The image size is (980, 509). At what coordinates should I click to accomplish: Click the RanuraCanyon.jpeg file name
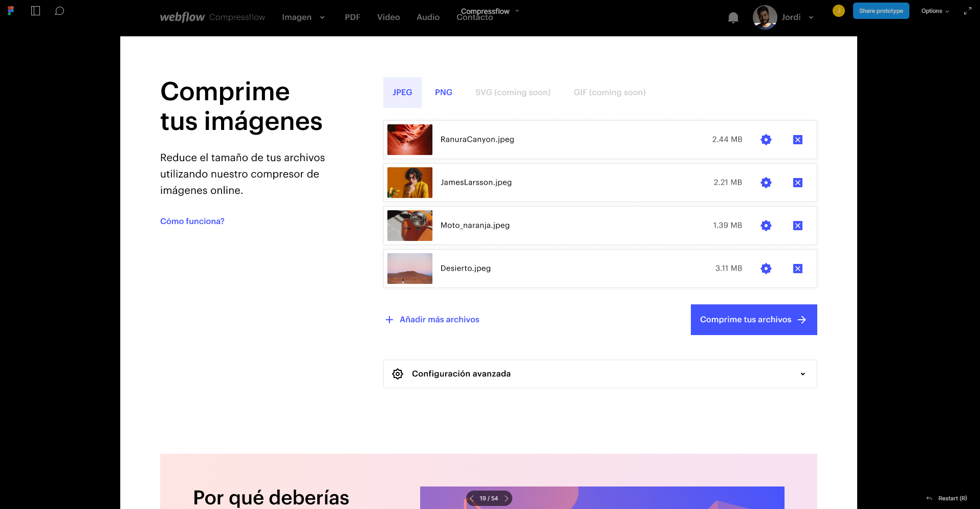click(477, 140)
